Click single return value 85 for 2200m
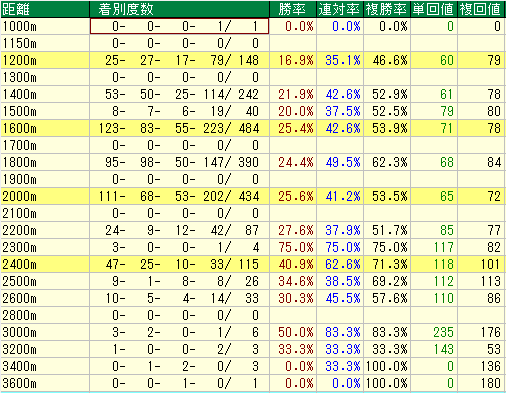 click(x=447, y=230)
